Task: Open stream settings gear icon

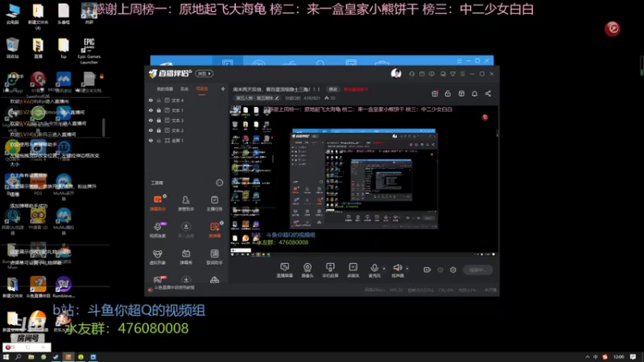Action: coord(453,269)
